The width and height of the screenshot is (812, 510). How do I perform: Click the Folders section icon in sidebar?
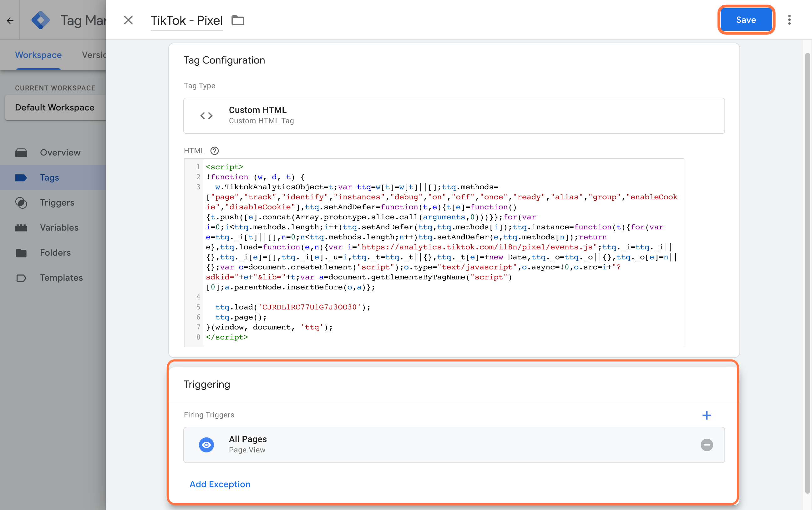[x=21, y=252]
